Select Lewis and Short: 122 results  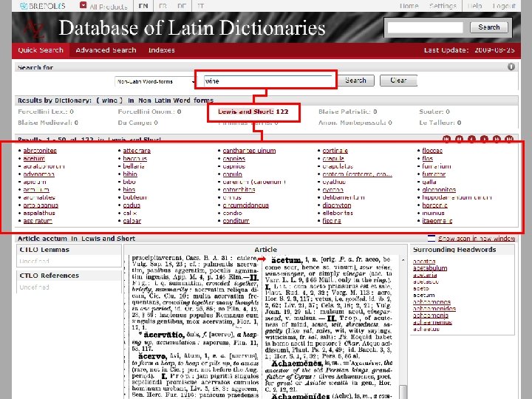[x=253, y=112]
